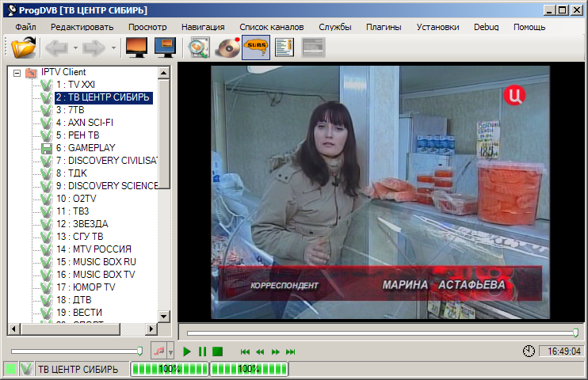The image size is (588, 380).
Task: Click the green fast-forward button
Action: tap(276, 351)
